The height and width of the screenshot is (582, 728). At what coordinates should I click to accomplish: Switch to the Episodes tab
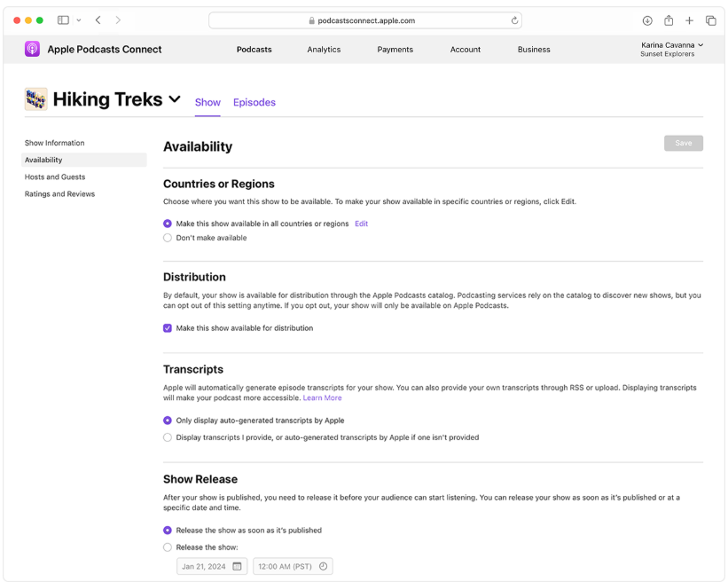click(254, 102)
